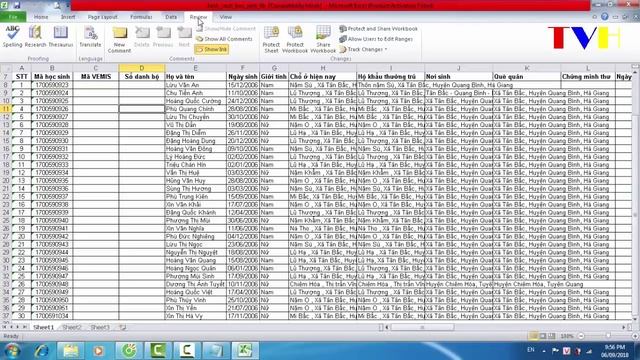
Task: Click header cell 'Họ và tên'
Action: click(196, 76)
